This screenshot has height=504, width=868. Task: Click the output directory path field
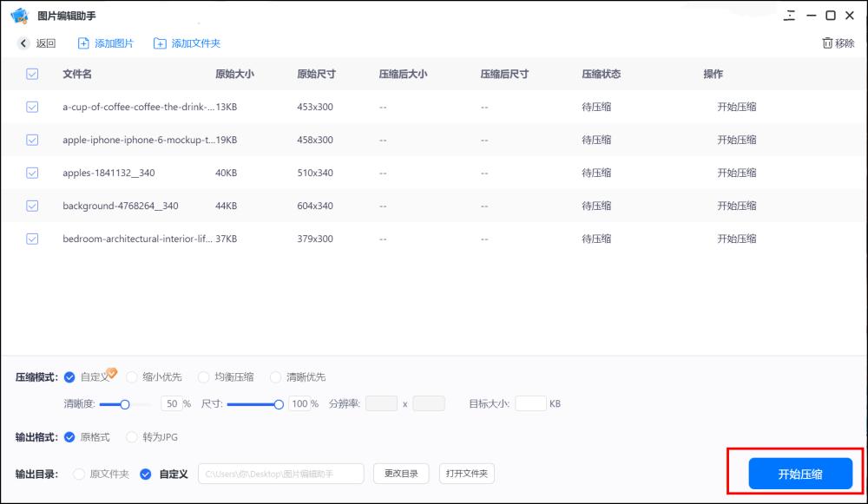pyautogui.click(x=281, y=473)
